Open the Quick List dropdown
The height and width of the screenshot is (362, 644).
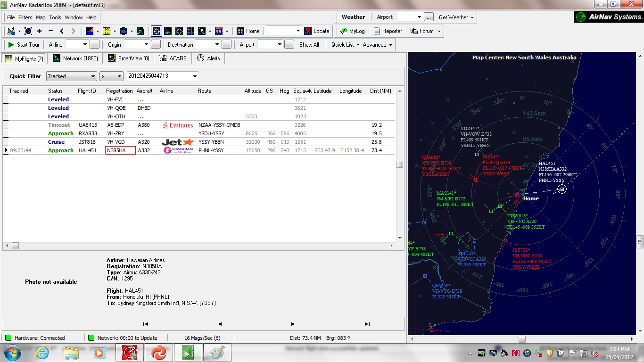pos(345,44)
